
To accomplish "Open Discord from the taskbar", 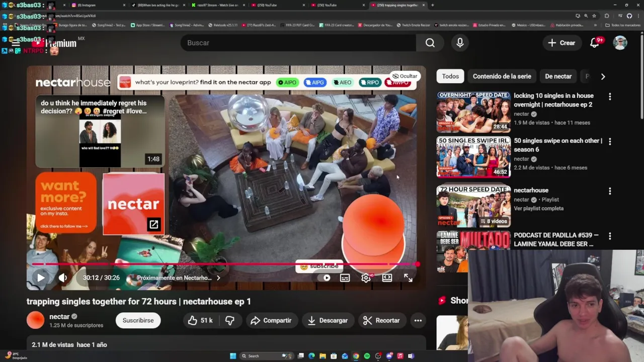I will [389, 356].
